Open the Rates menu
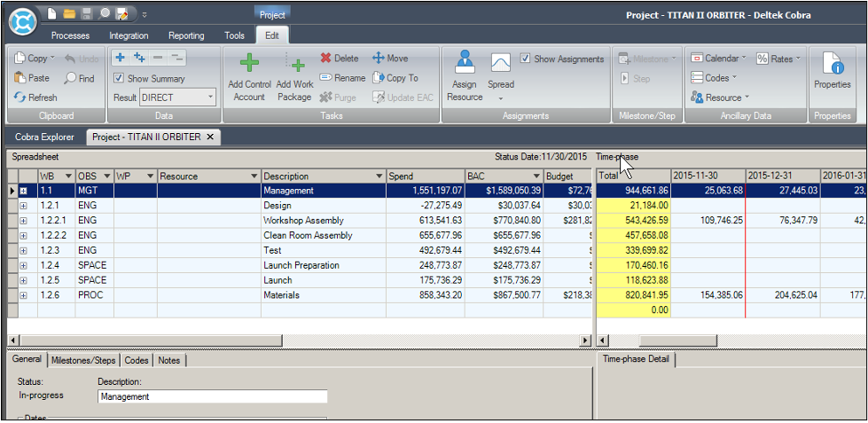The height and width of the screenshot is (423, 868). click(778, 59)
